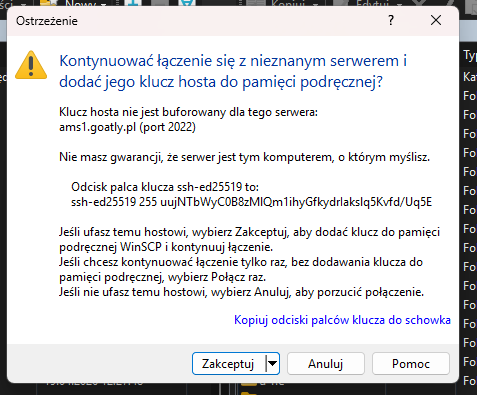Image resolution: width=477 pixels, height=395 pixels.
Task: Copy key fingerprints to clipboard link
Action: (x=342, y=320)
